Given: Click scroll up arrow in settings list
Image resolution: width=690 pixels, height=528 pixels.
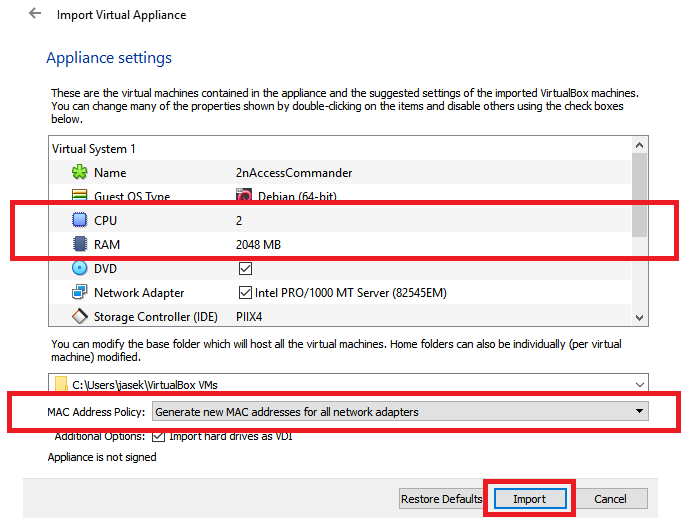Looking at the screenshot, I should 639,145.
